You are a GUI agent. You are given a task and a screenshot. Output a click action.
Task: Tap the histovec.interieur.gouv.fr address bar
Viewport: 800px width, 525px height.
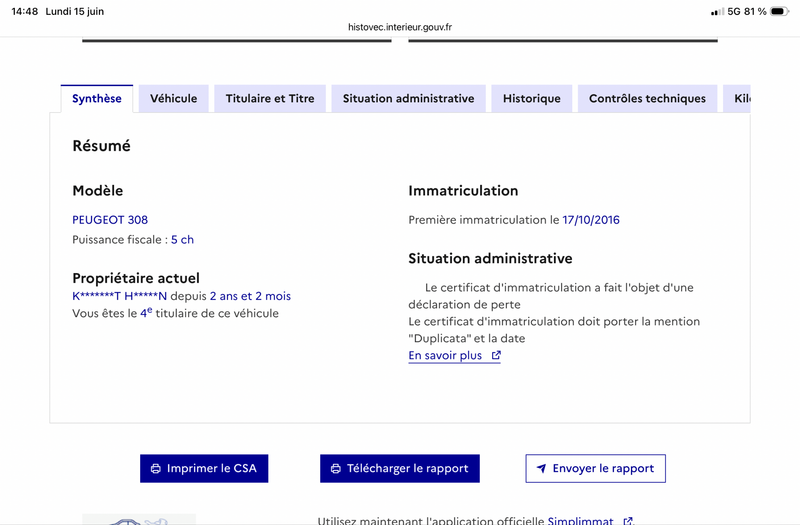tap(400, 27)
